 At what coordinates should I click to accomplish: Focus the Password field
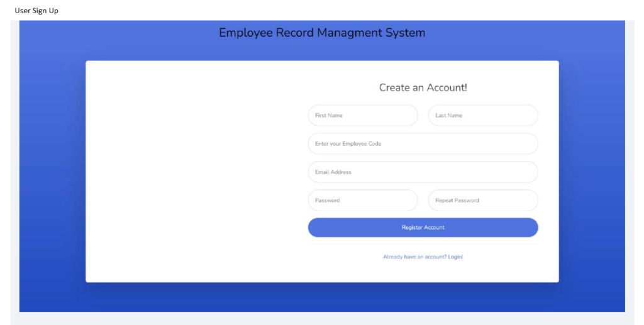click(x=363, y=201)
